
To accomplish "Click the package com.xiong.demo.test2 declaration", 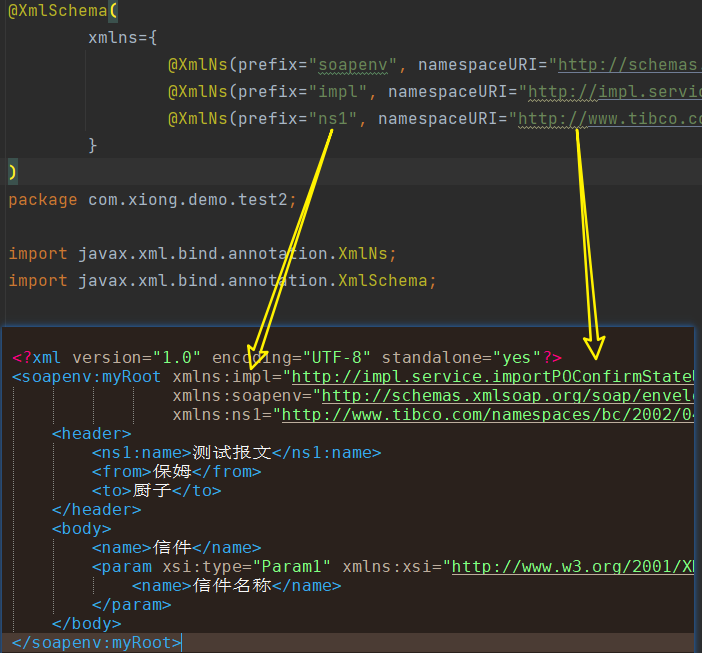I will tap(152, 200).
